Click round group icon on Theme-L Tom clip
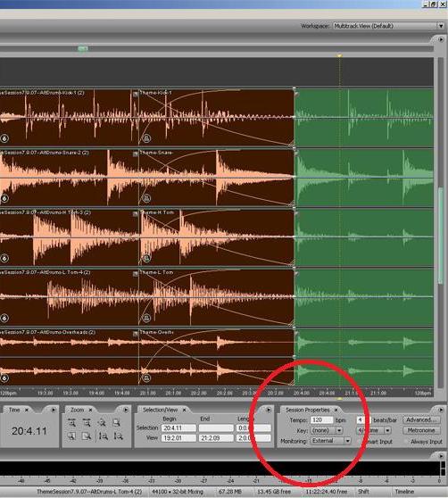Image resolution: width=448 pixels, height=498 pixels. (146, 318)
